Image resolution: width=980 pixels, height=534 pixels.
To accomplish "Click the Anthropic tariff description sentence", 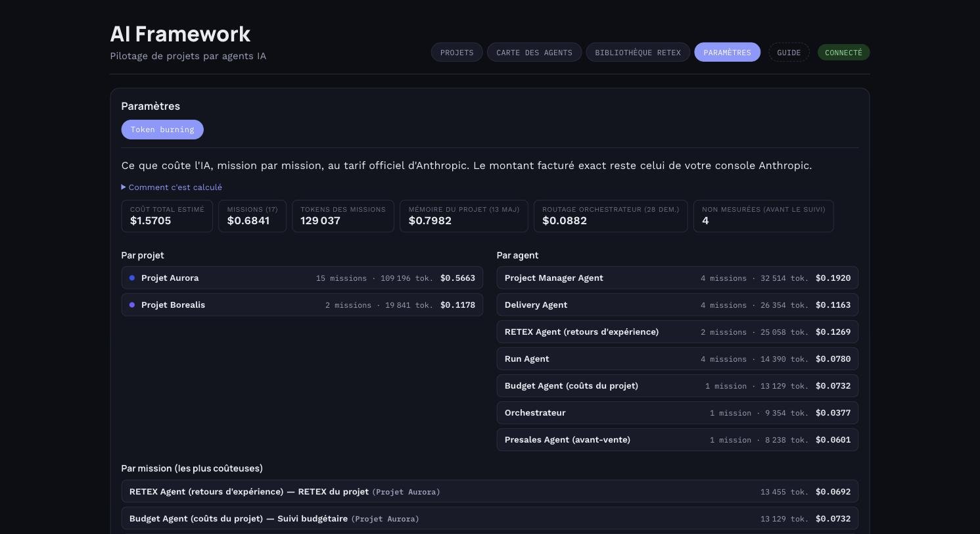I will click(467, 166).
